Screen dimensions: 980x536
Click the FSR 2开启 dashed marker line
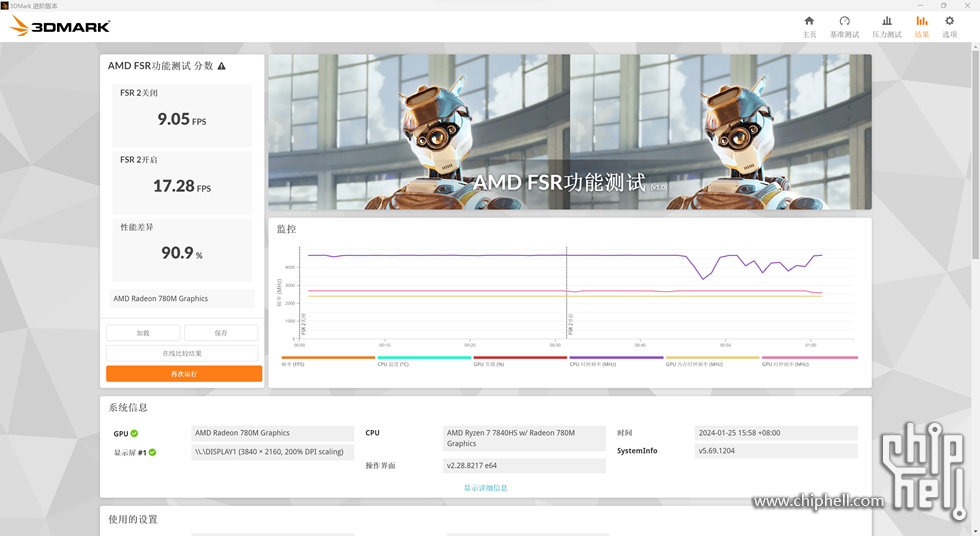coord(567,294)
